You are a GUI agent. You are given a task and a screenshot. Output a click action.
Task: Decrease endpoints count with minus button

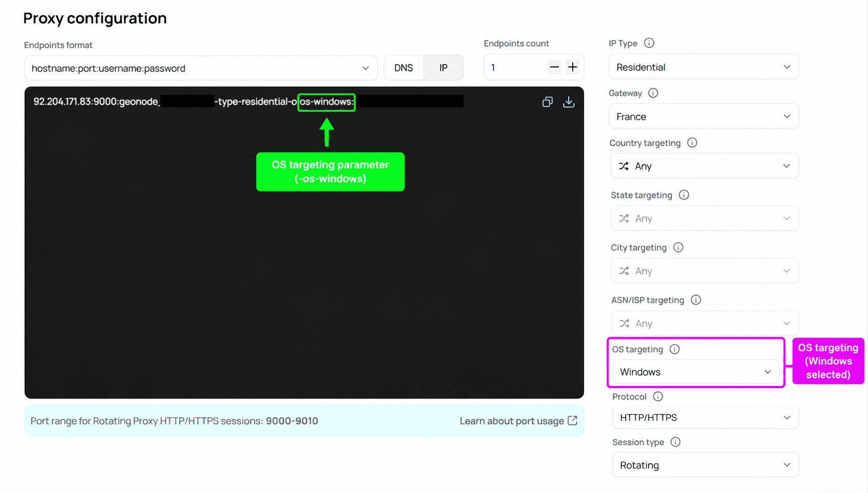click(554, 67)
